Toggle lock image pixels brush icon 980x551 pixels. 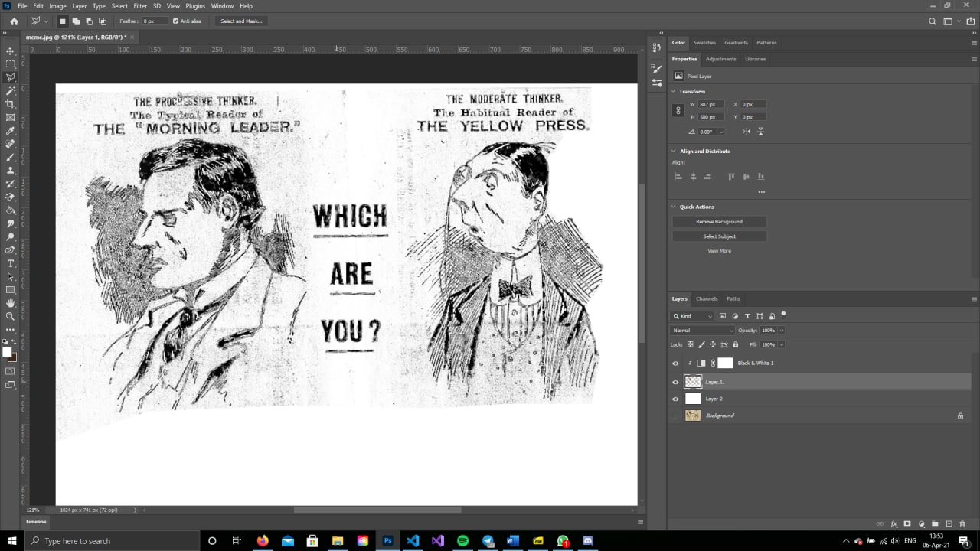pos(701,344)
